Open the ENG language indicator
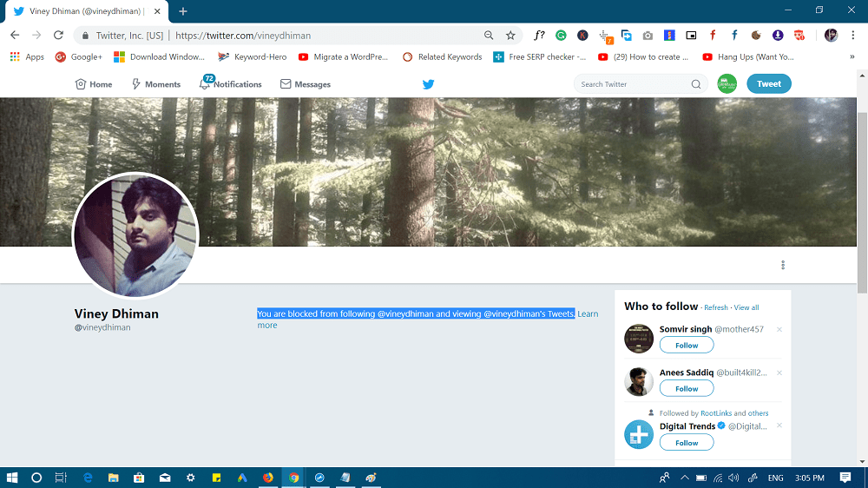 (775, 478)
